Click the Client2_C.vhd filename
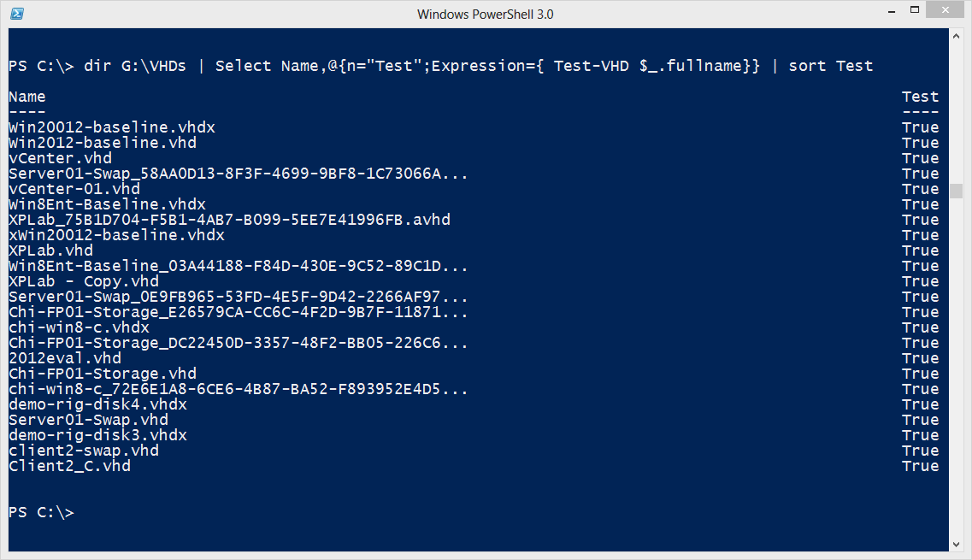The height and width of the screenshot is (560, 972). [69, 466]
